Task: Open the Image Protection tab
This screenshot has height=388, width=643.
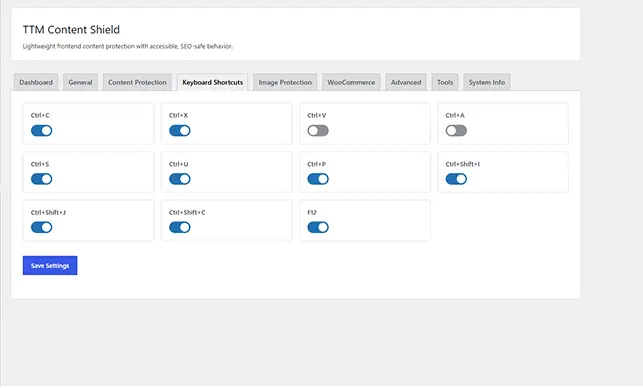Action: pyautogui.click(x=285, y=82)
